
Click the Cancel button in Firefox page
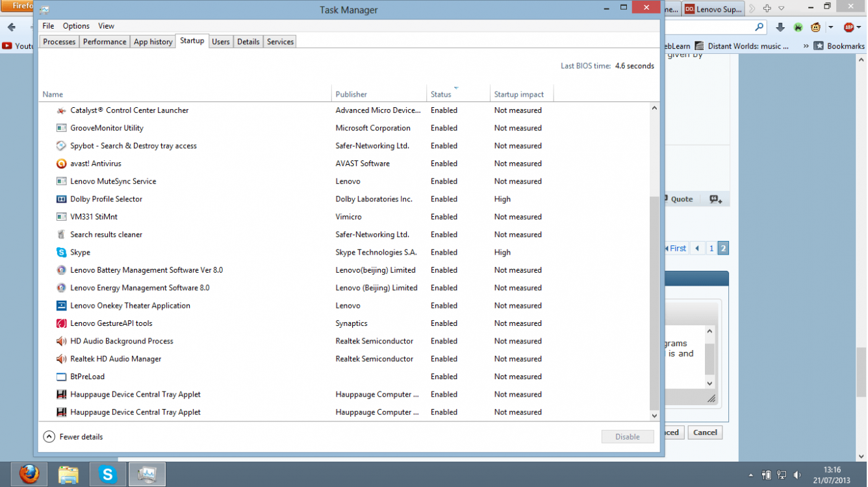[x=705, y=432]
